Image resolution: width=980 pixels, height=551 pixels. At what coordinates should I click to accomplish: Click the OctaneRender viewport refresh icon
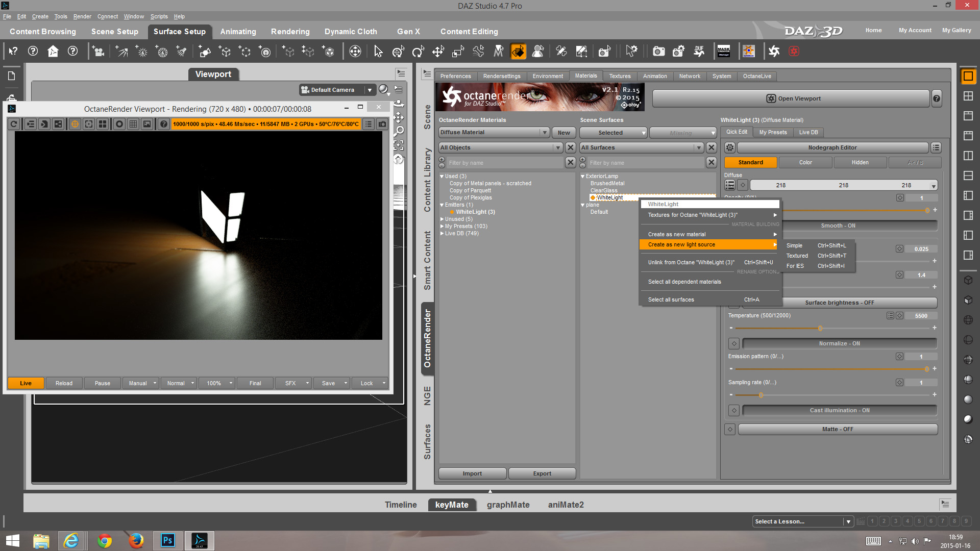pyautogui.click(x=14, y=124)
